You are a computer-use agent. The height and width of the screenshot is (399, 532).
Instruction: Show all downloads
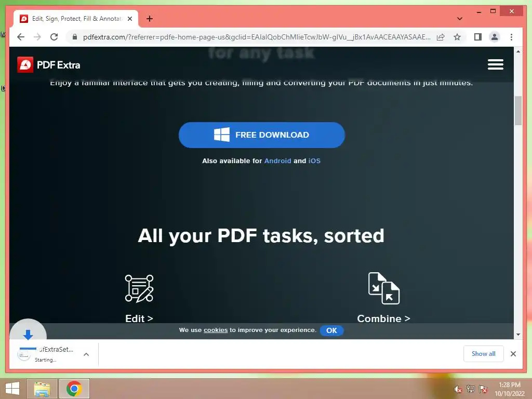point(484,354)
